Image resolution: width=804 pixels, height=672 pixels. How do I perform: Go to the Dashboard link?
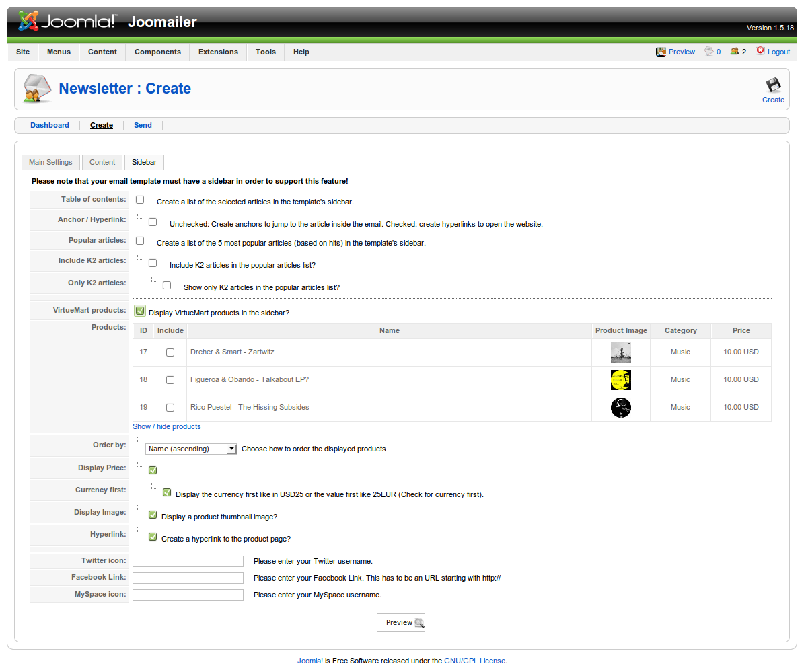[50, 125]
